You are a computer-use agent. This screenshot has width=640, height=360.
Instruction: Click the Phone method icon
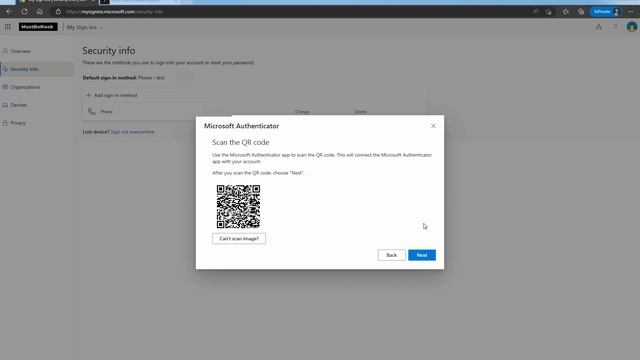[x=92, y=112]
